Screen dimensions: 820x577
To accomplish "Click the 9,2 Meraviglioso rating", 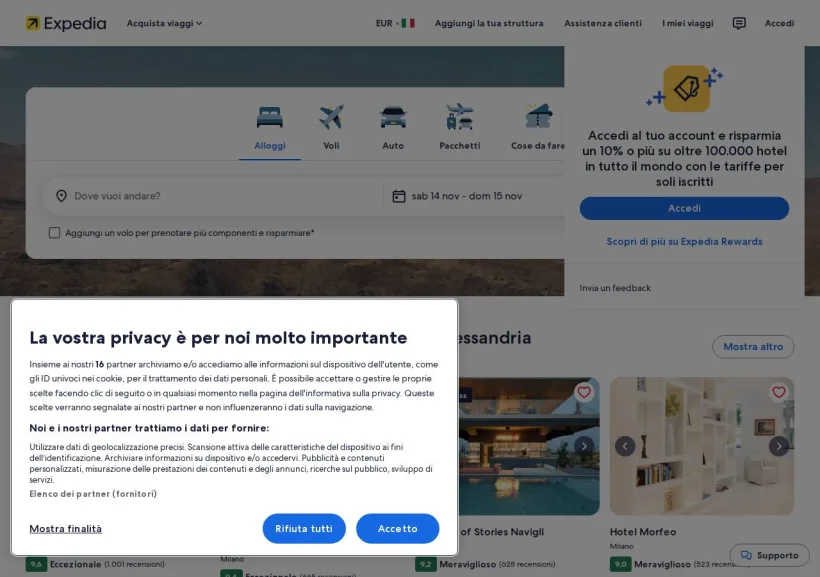I will click(485, 564).
